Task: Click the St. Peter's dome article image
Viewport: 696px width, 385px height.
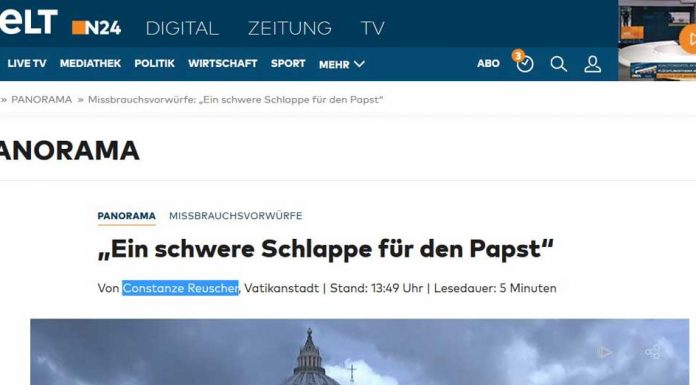Action: click(x=360, y=352)
